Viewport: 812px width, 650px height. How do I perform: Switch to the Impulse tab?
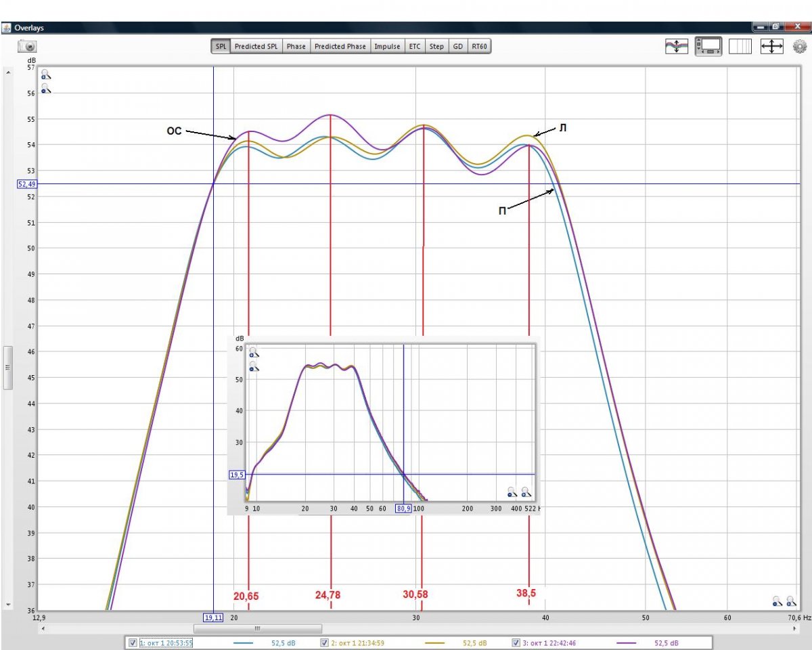point(387,47)
